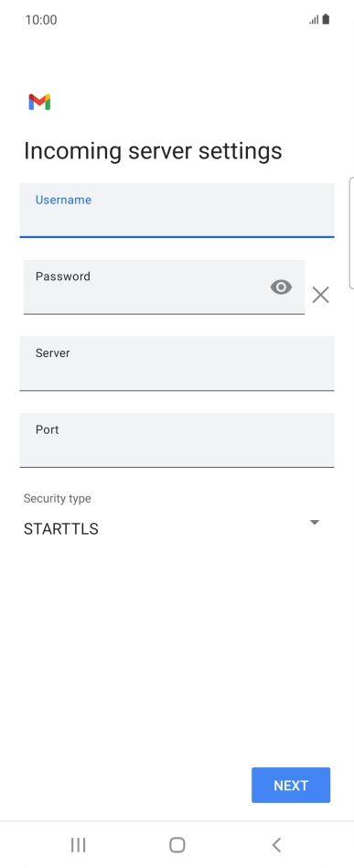Tap the blue Username floating label
Screen dimensions: 354x868
tap(64, 200)
